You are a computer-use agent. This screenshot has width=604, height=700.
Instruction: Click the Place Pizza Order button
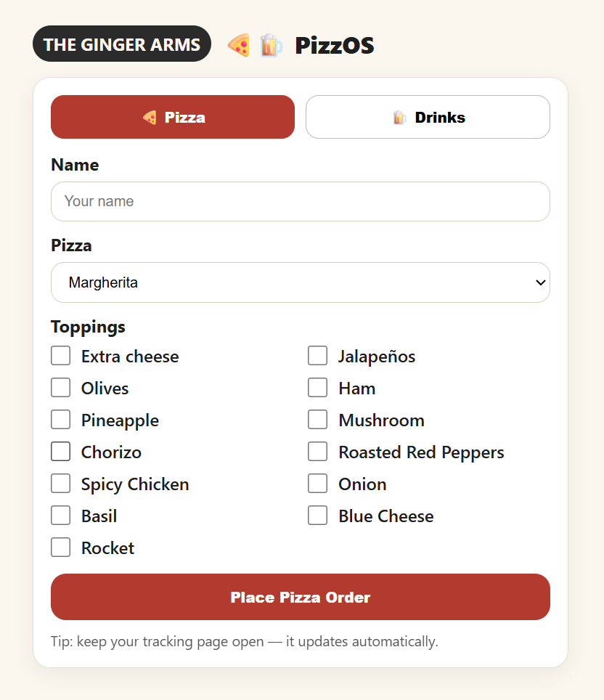click(x=300, y=597)
